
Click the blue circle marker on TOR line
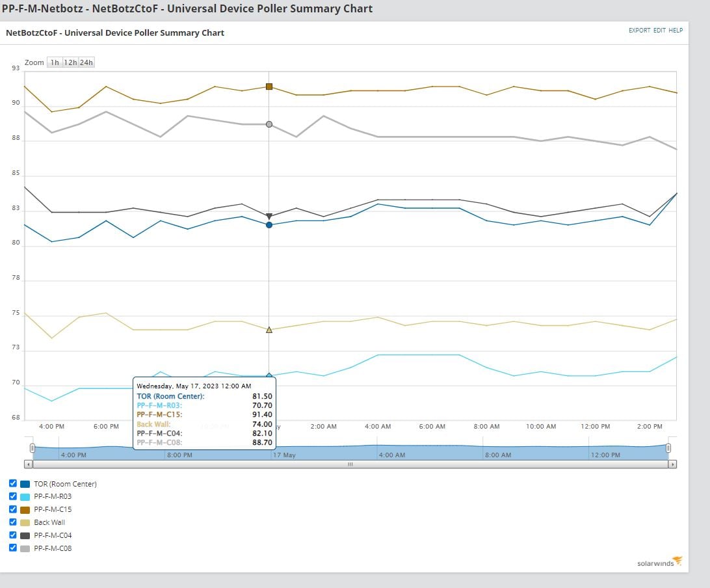269,224
